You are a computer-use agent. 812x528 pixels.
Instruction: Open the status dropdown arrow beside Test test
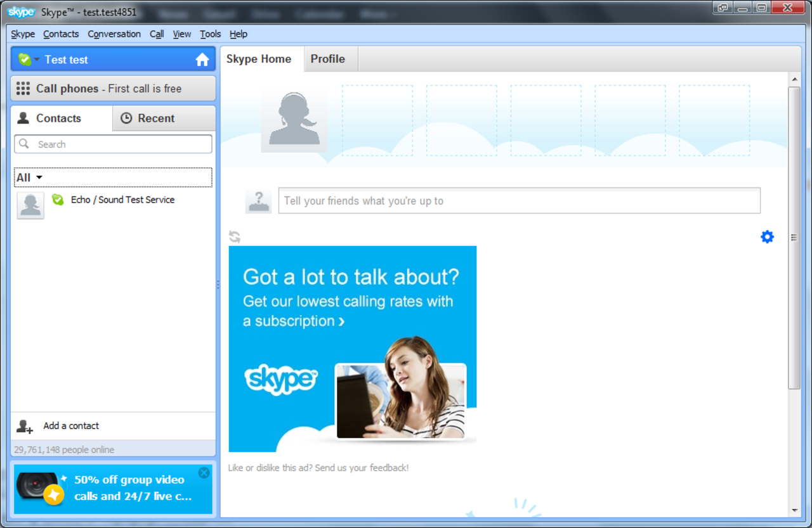click(36, 59)
